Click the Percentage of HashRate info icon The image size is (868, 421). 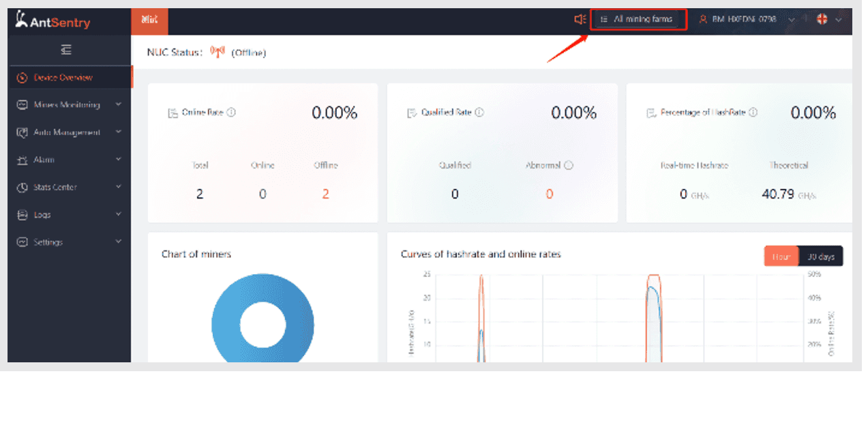click(753, 113)
